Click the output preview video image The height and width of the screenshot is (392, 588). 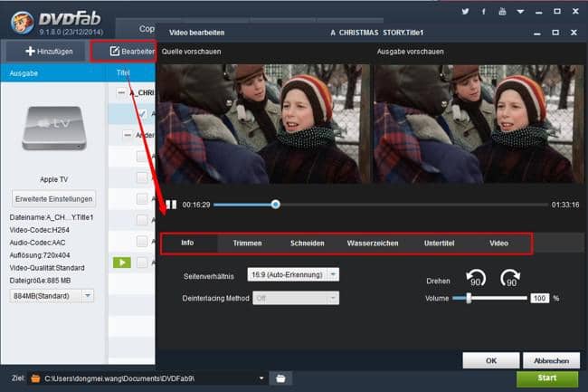point(479,124)
